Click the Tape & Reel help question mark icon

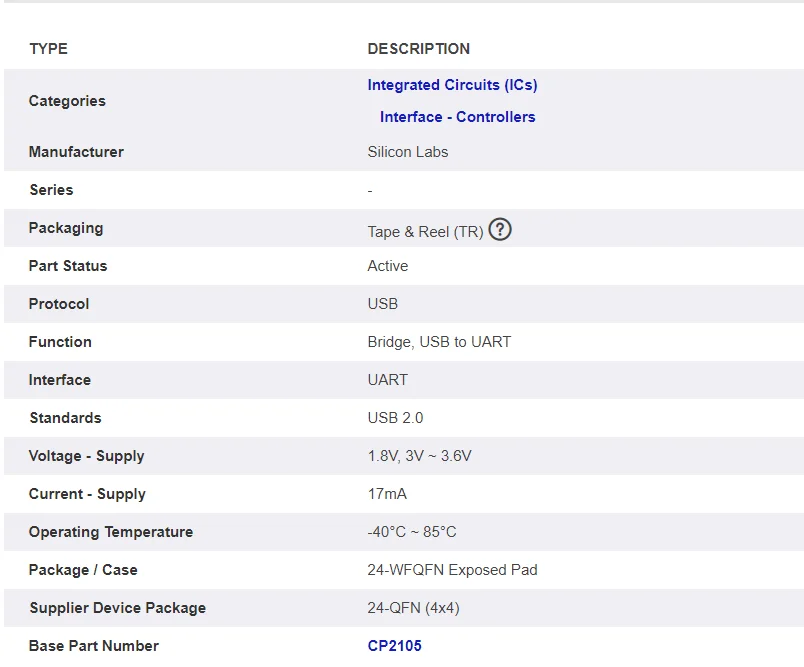tap(500, 229)
